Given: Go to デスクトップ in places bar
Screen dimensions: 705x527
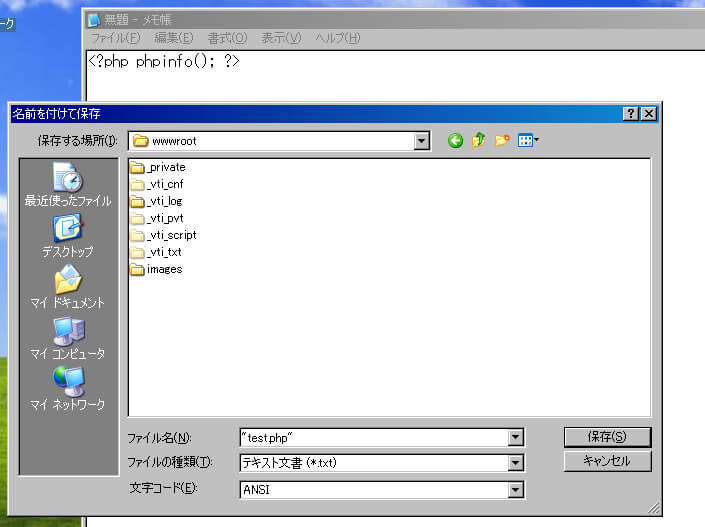Looking at the screenshot, I should (68, 238).
